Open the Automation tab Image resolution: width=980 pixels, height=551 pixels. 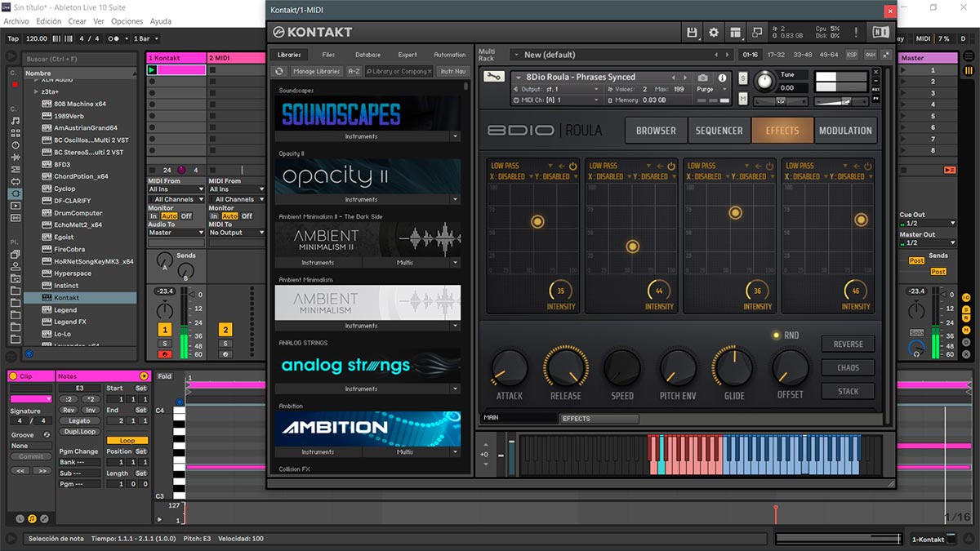click(x=449, y=55)
